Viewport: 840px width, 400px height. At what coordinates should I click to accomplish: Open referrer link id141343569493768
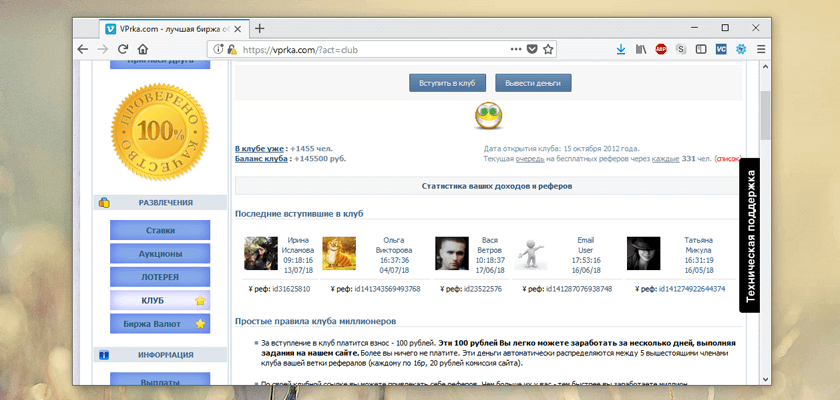pyautogui.click(x=387, y=289)
